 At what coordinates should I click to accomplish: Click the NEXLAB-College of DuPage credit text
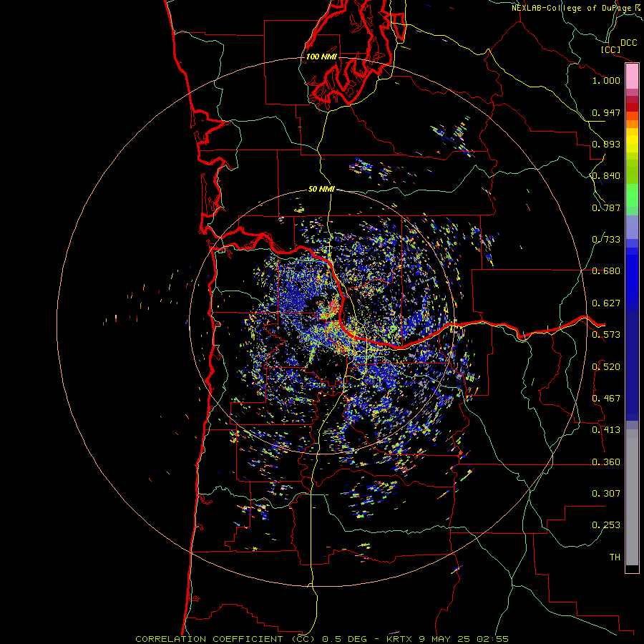571,8
